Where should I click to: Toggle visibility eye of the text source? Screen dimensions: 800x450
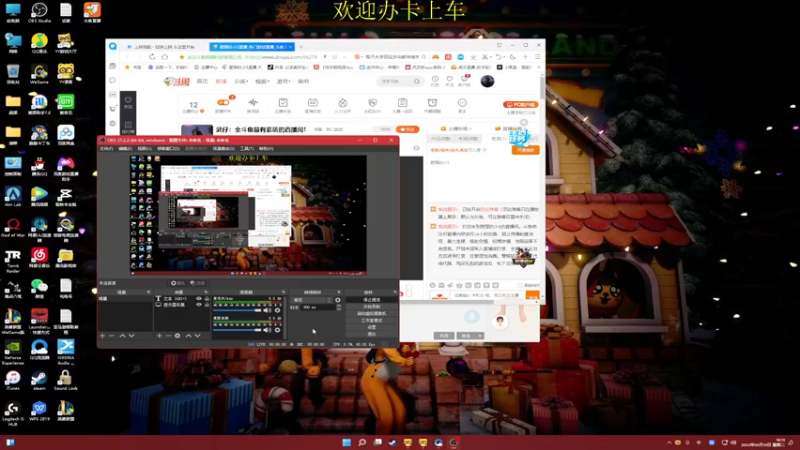point(199,298)
